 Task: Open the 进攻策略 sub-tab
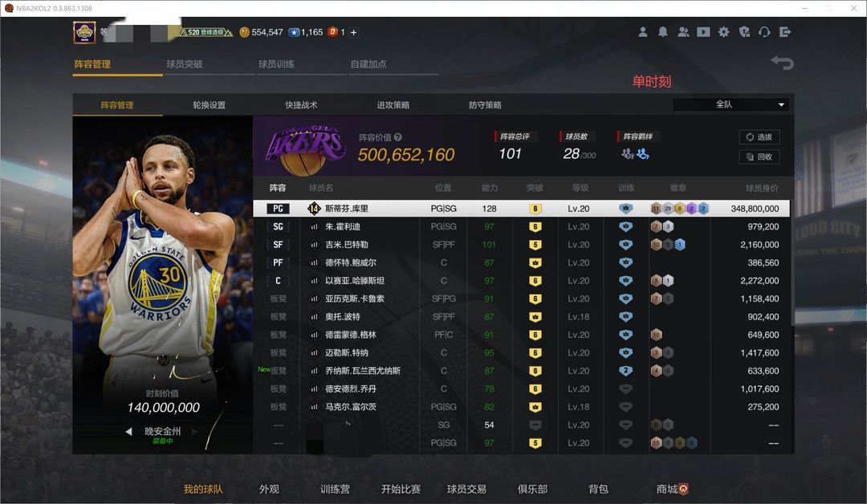click(x=393, y=105)
